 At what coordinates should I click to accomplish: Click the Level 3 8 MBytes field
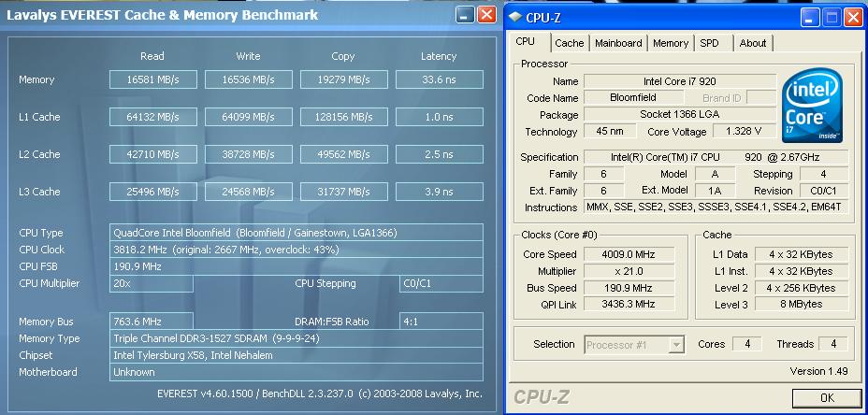[x=801, y=304]
